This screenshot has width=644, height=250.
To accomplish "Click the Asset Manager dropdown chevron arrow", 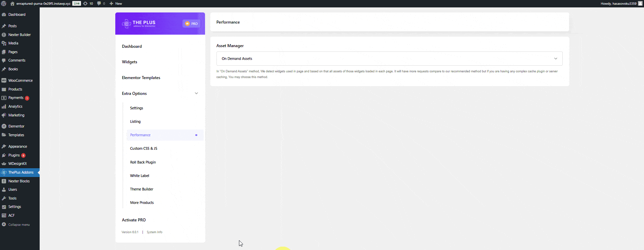I will (x=556, y=59).
